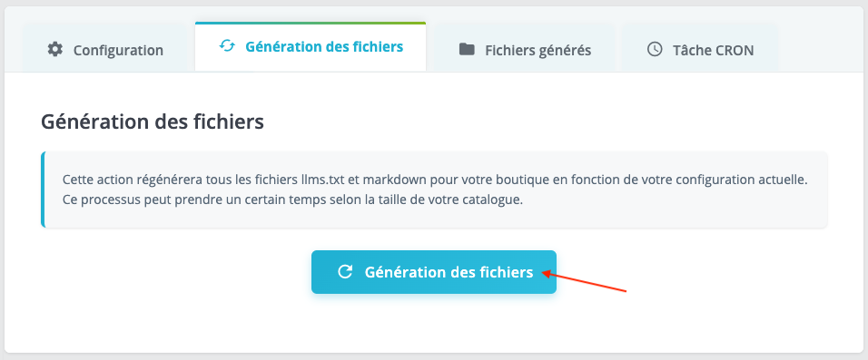The height and width of the screenshot is (360, 868).
Task: Click the gradient bar above the active tab
Action: [311, 24]
